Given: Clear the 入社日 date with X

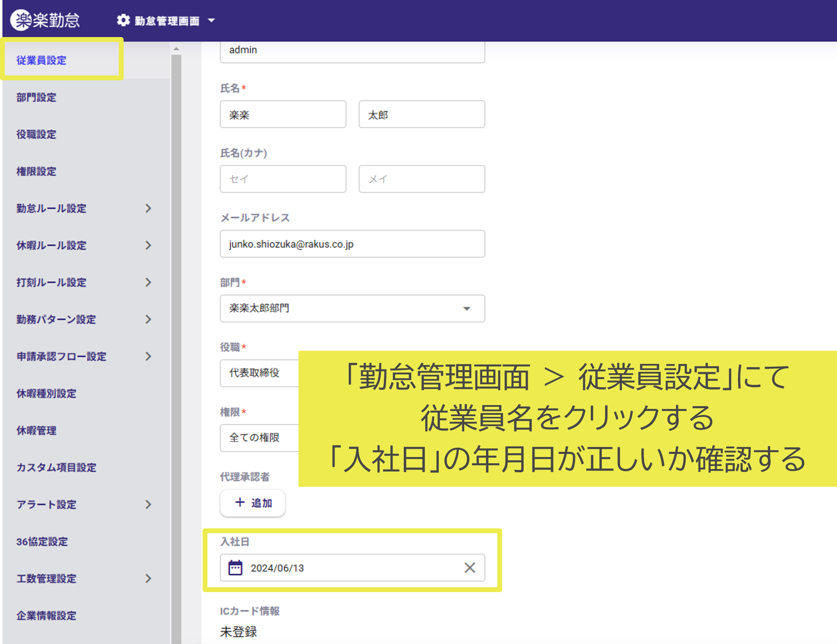Looking at the screenshot, I should pos(470,568).
